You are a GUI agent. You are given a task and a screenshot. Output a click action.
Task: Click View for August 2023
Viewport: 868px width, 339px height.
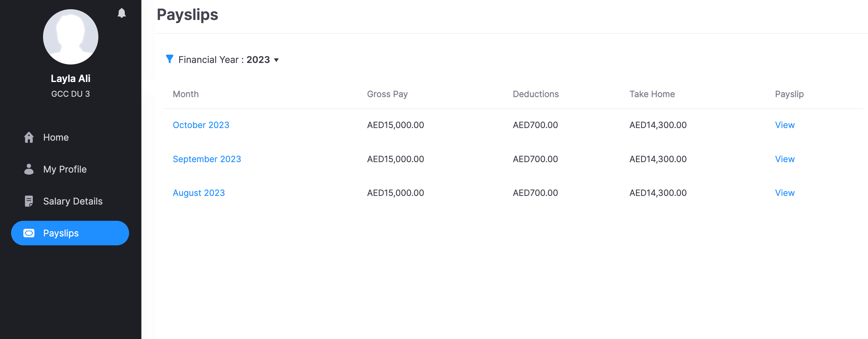point(784,193)
